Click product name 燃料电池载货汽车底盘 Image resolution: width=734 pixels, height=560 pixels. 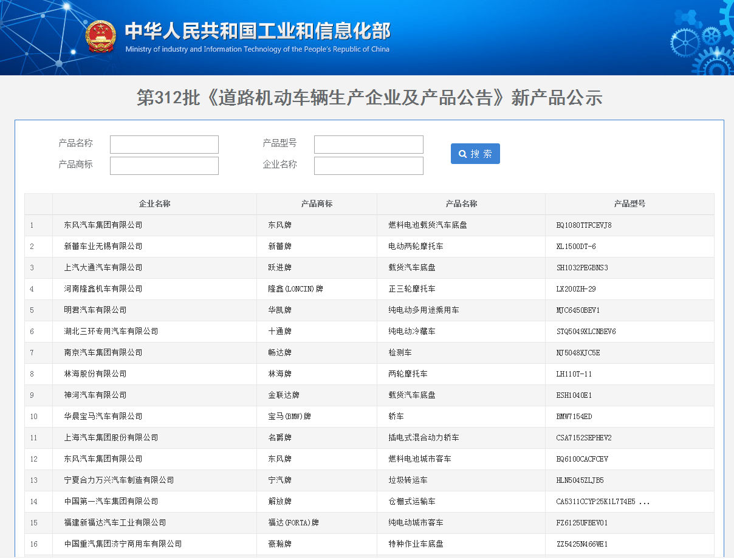click(428, 225)
